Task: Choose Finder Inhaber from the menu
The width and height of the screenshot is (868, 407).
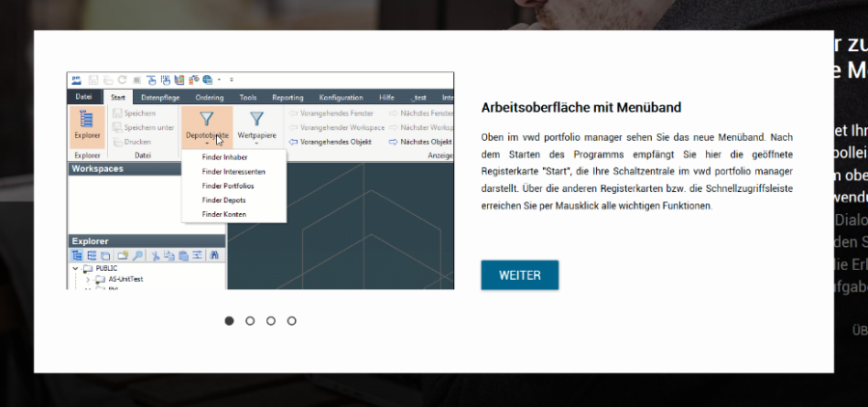Action: pyautogui.click(x=225, y=156)
